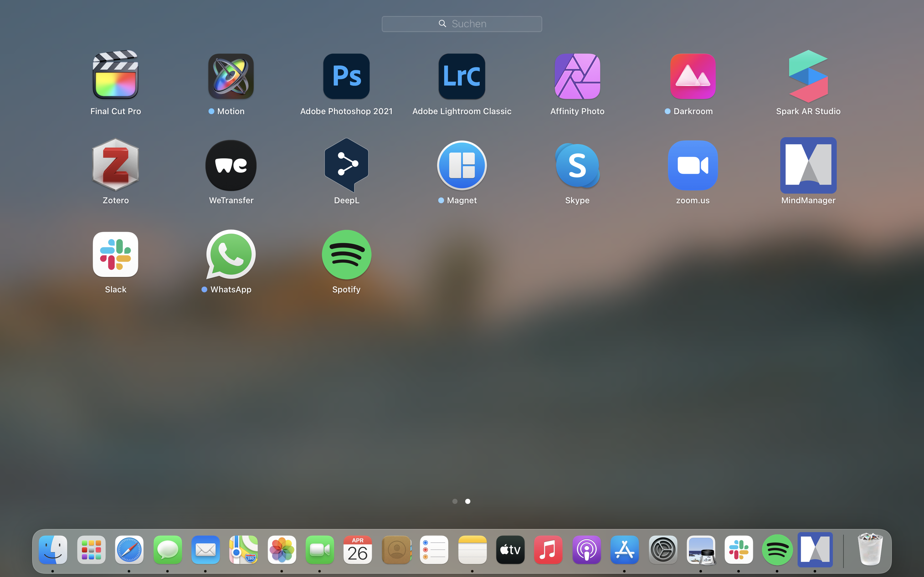This screenshot has width=924, height=577.
Task: Open Motion app
Action: point(231,76)
